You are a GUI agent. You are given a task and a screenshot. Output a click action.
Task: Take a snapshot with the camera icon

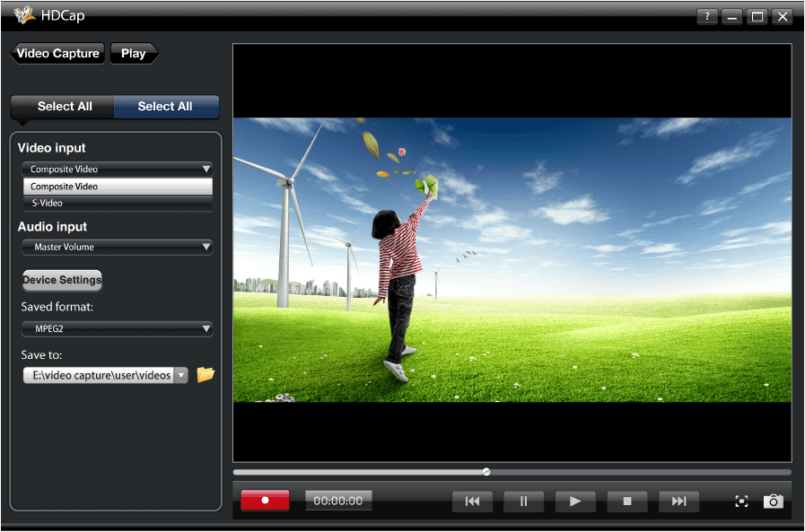coord(773,501)
